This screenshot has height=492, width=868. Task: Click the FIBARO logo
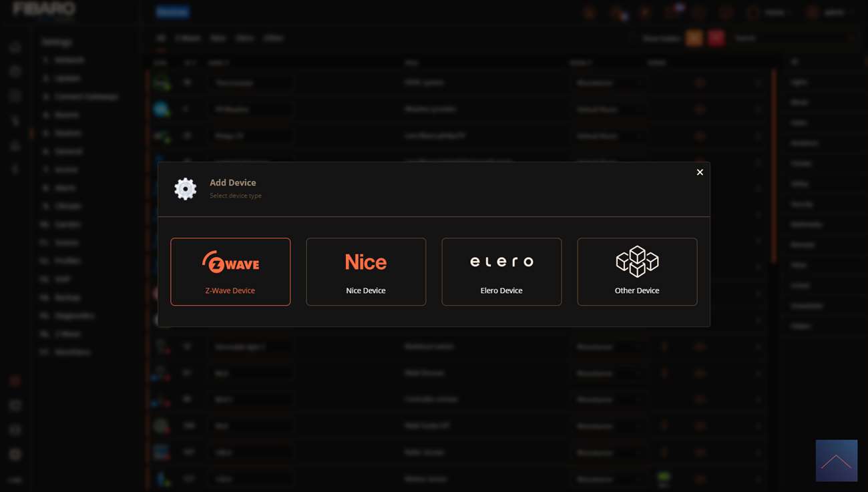[x=44, y=9]
